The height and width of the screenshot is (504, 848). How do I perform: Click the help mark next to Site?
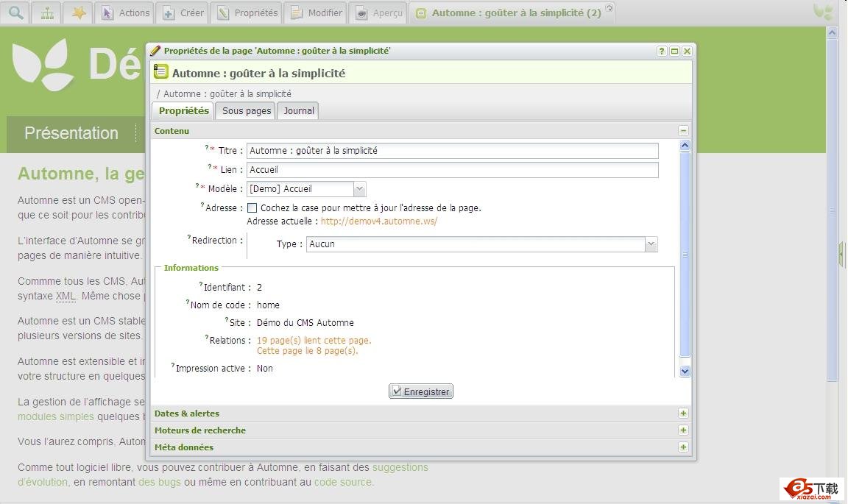tap(227, 320)
